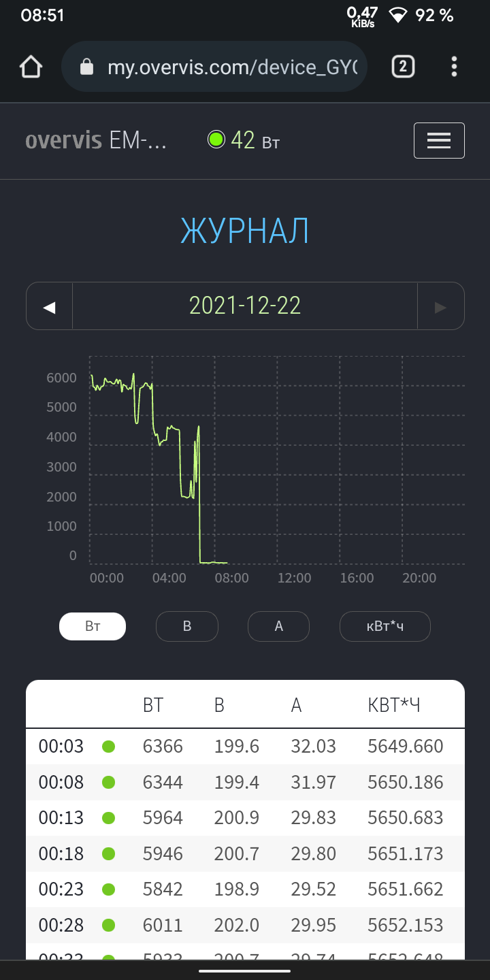Screen dimensions: 490x980
Task: Go to next day arrow
Action: click(x=440, y=306)
